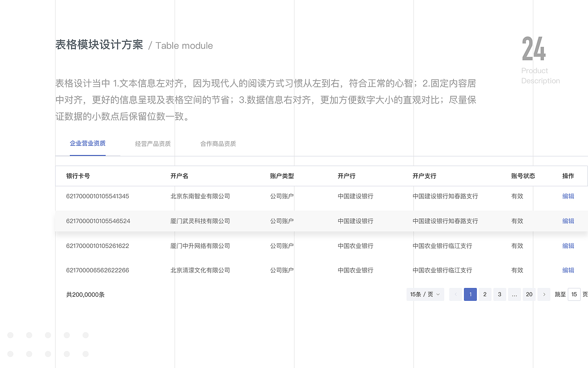Image resolution: width=588 pixels, height=368 pixels.
Task: Click 北京东南智业有限公司 account name cell
Action: click(200, 196)
